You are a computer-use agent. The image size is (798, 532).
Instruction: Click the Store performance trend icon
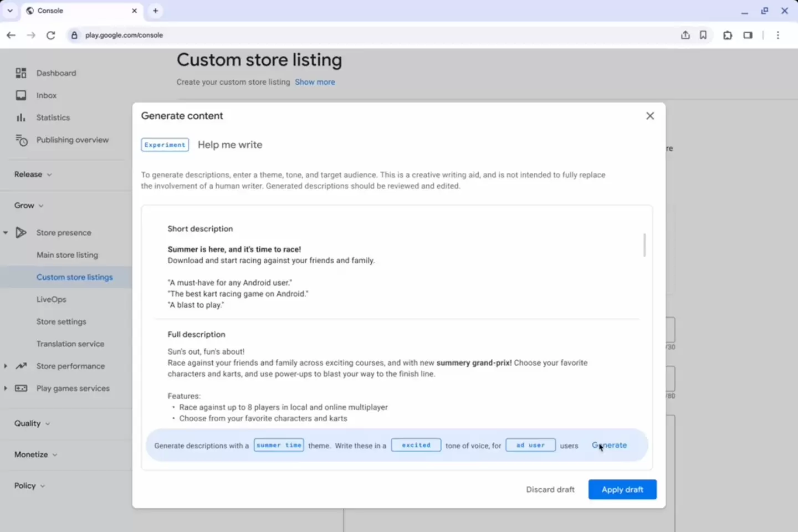pos(21,366)
